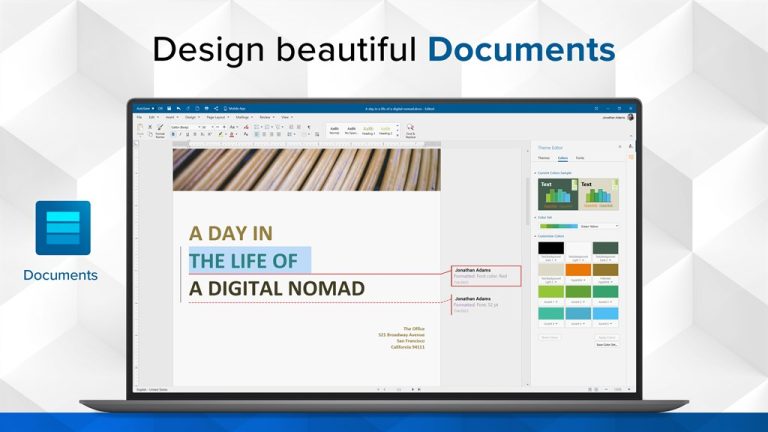Screen dimensions: 768x432
Task: Click the Save icon in title bar
Action: point(171,107)
